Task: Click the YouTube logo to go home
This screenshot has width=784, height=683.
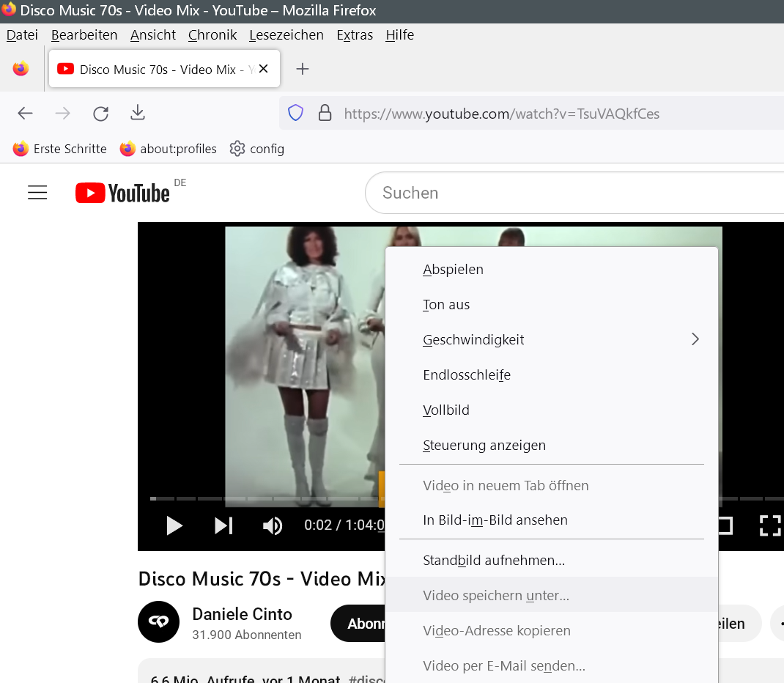Action: click(x=122, y=193)
